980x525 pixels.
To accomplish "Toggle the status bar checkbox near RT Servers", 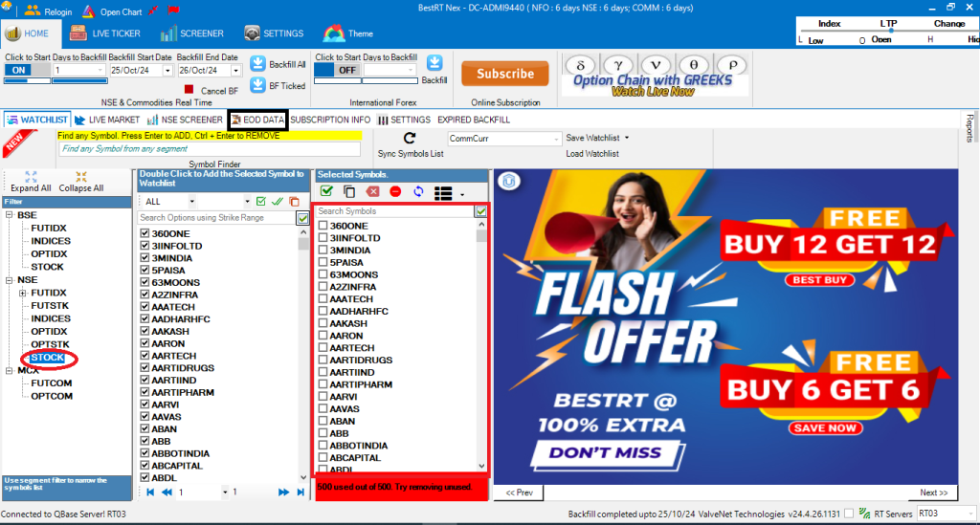I will [x=848, y=514].
